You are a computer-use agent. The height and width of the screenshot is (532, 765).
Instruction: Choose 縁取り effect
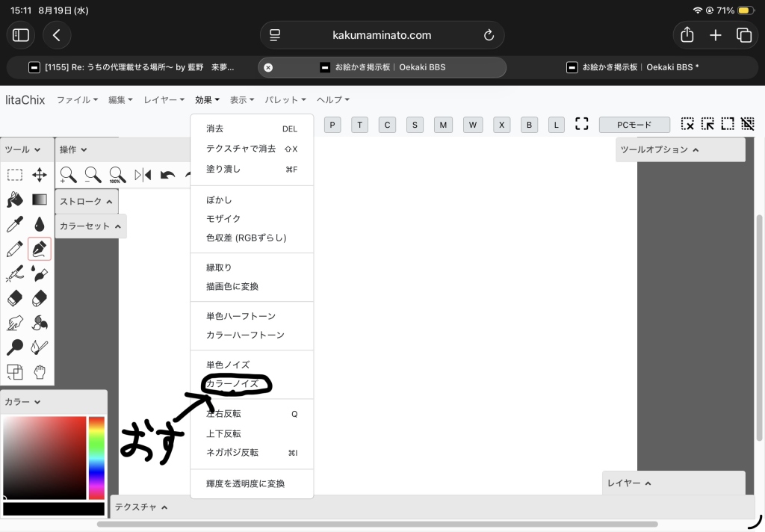(252, 267)
